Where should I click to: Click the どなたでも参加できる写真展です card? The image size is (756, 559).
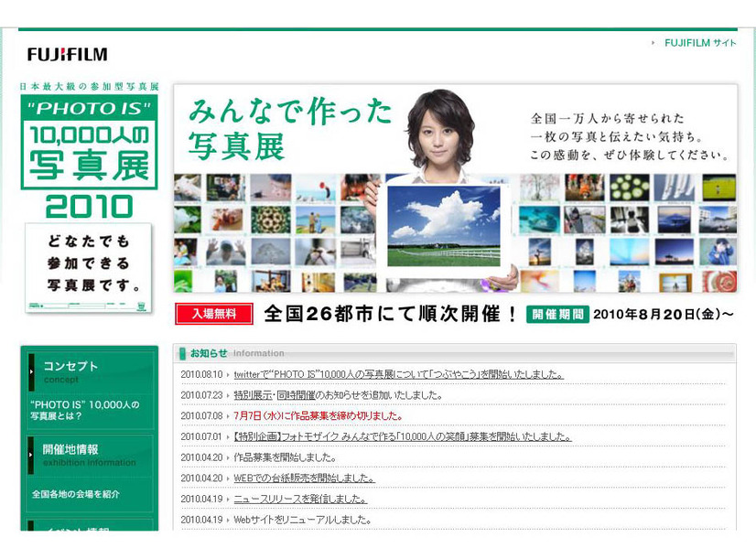(88, 267)
